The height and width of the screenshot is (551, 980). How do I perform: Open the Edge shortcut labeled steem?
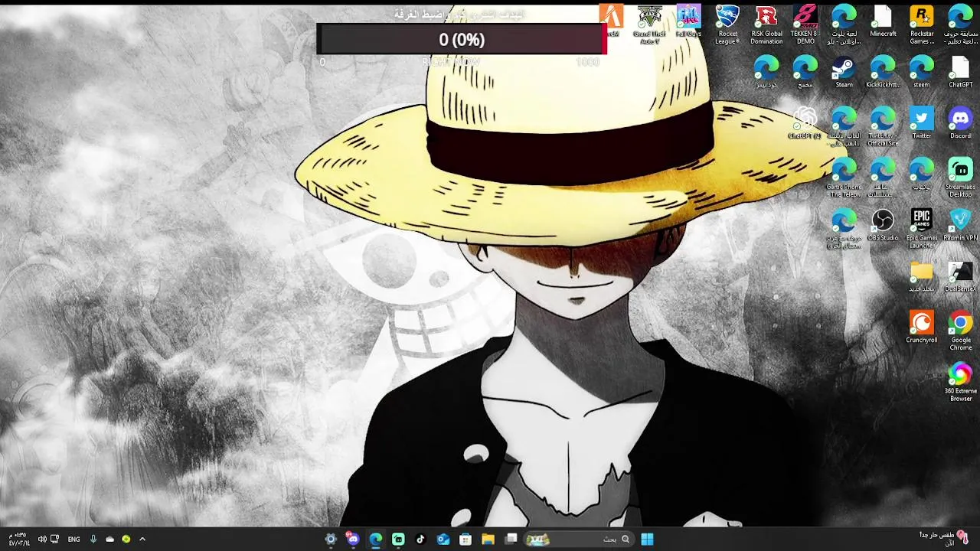922,72
